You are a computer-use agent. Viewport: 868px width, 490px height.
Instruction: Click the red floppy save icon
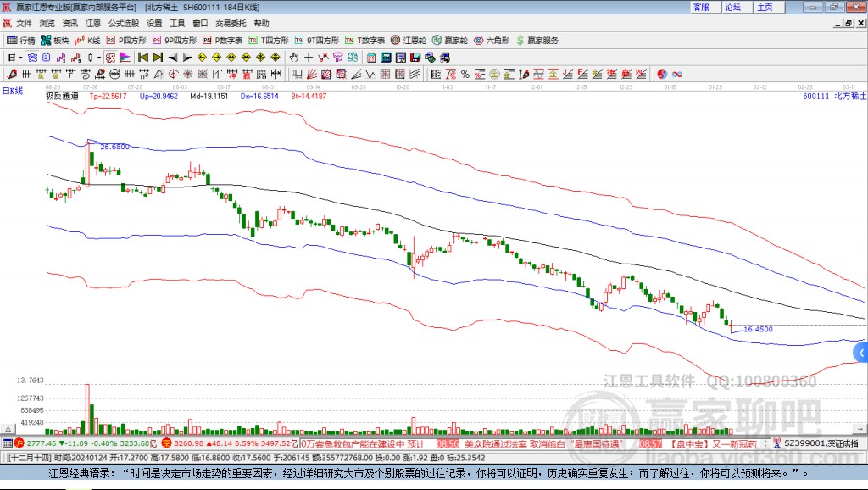pyautogui.click(x=415, y=58)
